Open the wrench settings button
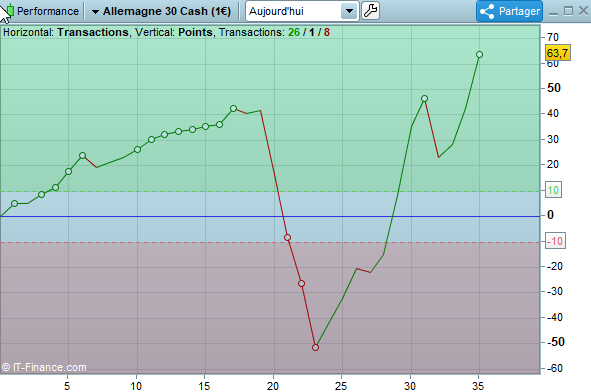Image resolution: width=591 pixels, height=392 pixels. tap(371, 11)
